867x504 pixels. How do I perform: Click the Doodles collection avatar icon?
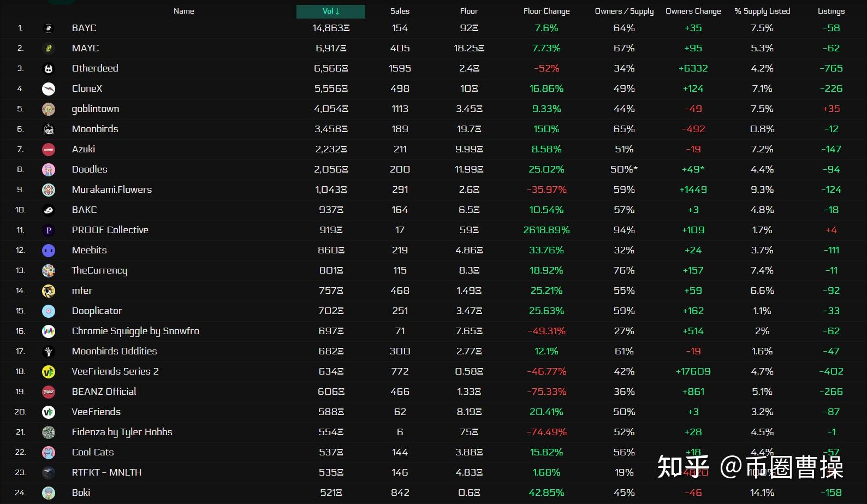point(49,170)
